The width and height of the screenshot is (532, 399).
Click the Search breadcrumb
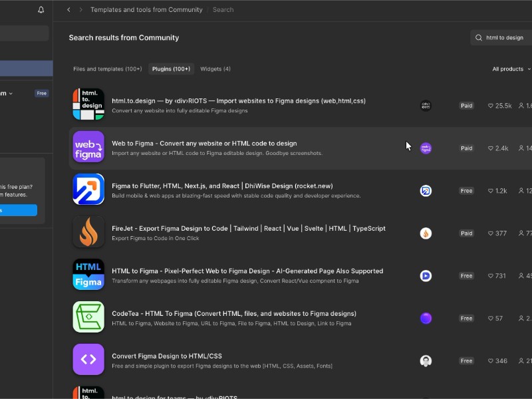tap(223, 10)
